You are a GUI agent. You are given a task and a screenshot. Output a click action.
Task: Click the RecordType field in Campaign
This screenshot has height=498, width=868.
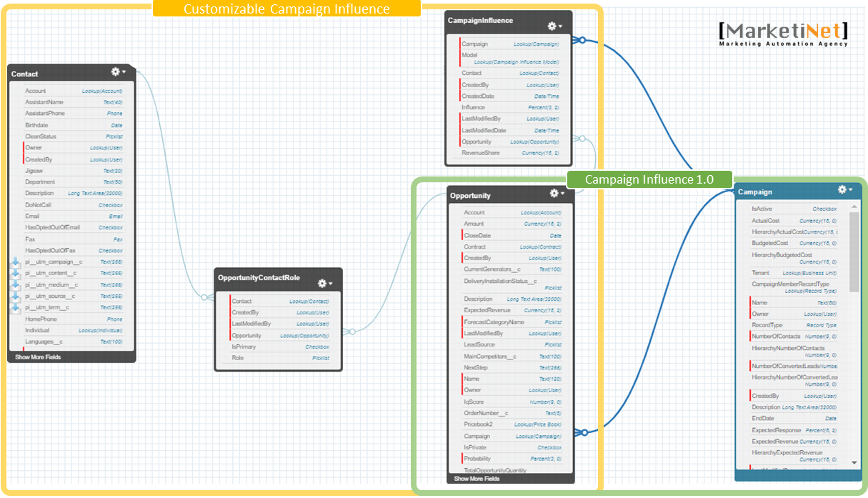794,326
